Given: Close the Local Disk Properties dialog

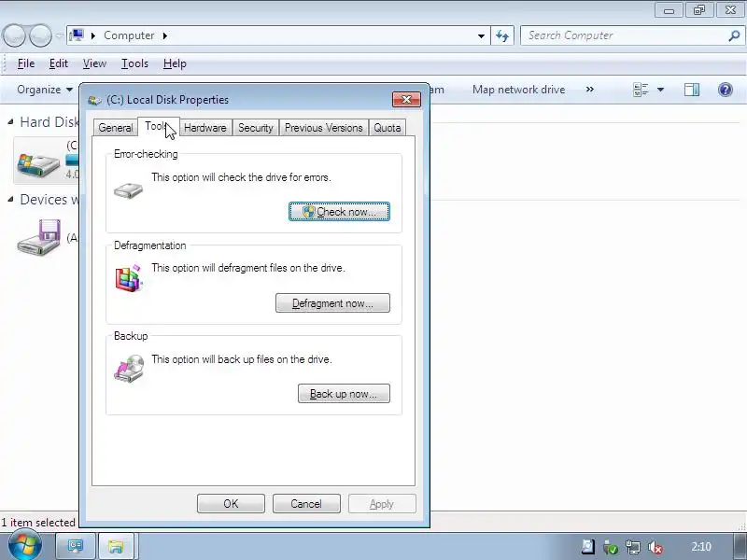Looking at the screenshot, I should [x=406, y=99].
